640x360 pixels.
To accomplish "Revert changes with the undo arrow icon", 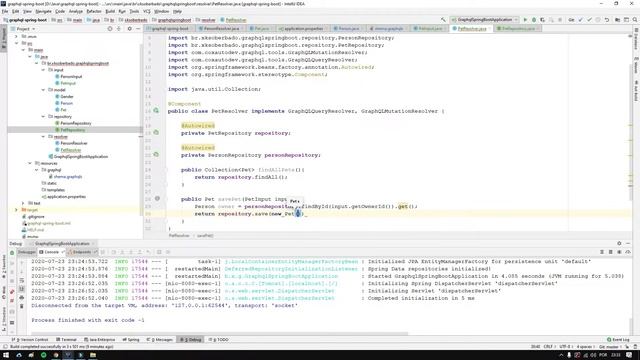I will pos(607,20).
